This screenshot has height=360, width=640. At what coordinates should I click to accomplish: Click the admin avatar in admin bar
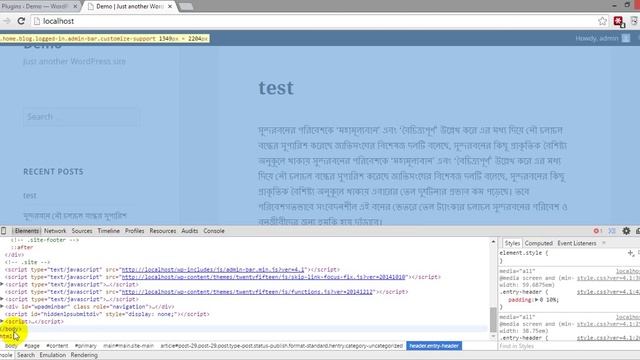pos(626,38)
